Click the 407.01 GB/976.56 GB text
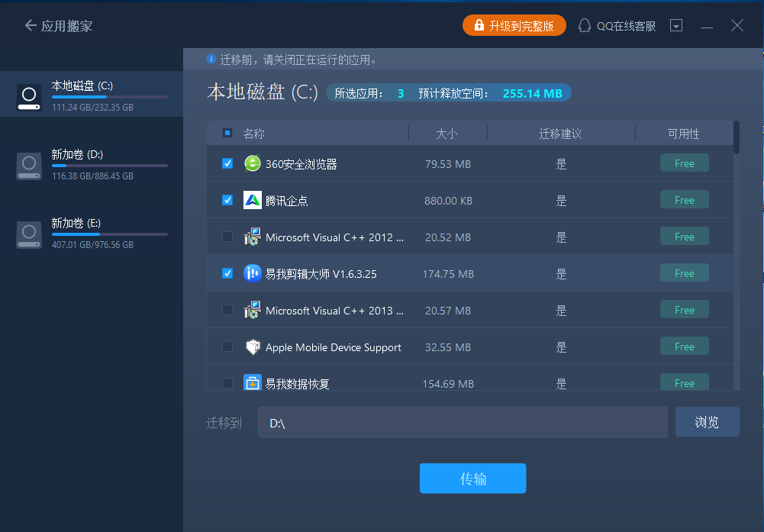The width and height of the screenshot is (764, 532). pyautogui.click(x=92, y=244)
